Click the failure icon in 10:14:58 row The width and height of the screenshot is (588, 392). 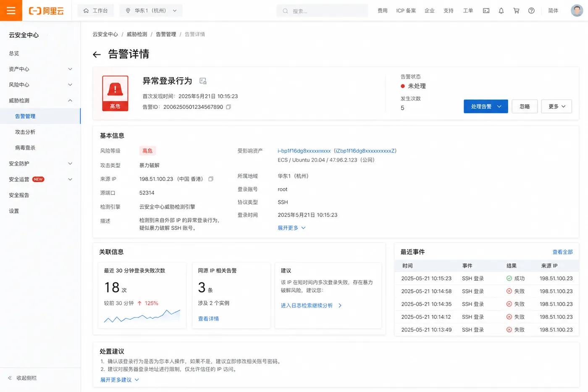[x=509, y=291]
